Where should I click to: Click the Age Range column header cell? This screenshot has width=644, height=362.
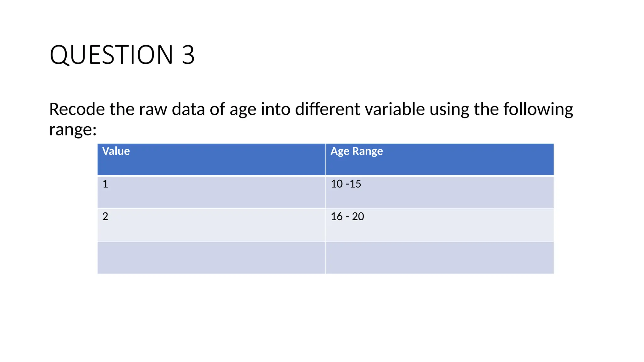point(440,159)
